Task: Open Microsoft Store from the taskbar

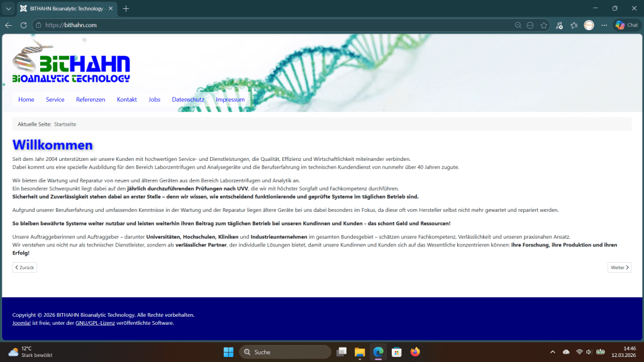Action: click(397, 352)
